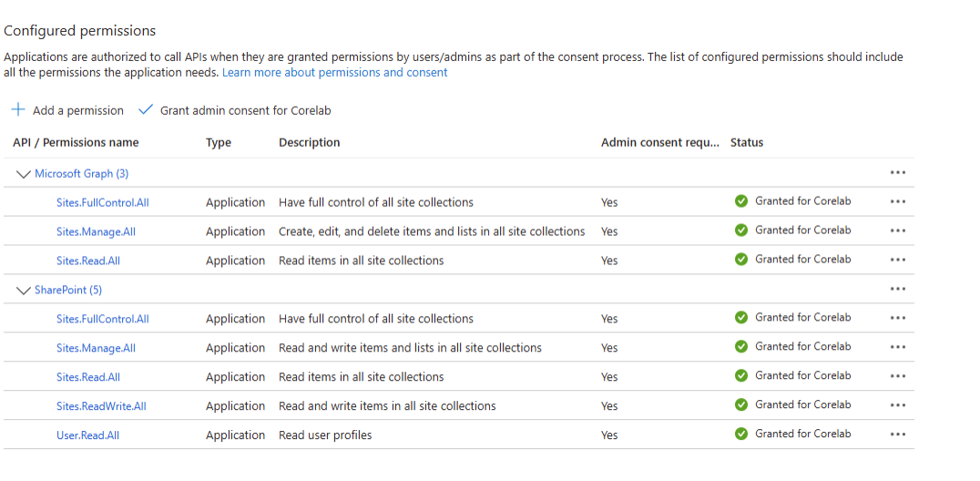Open SharePoint Sites.ReadWrite.All permission
The image size is (980, 481).
point(101,406)
